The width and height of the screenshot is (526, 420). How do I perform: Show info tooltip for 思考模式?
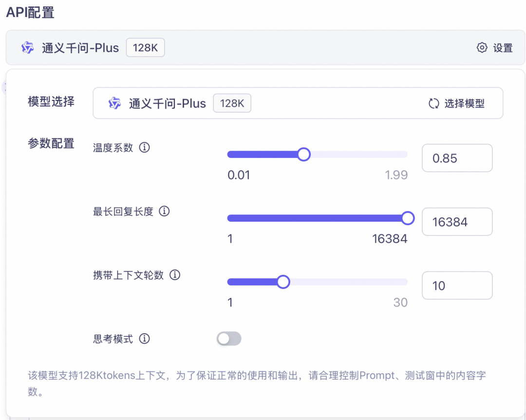[145, 339]
